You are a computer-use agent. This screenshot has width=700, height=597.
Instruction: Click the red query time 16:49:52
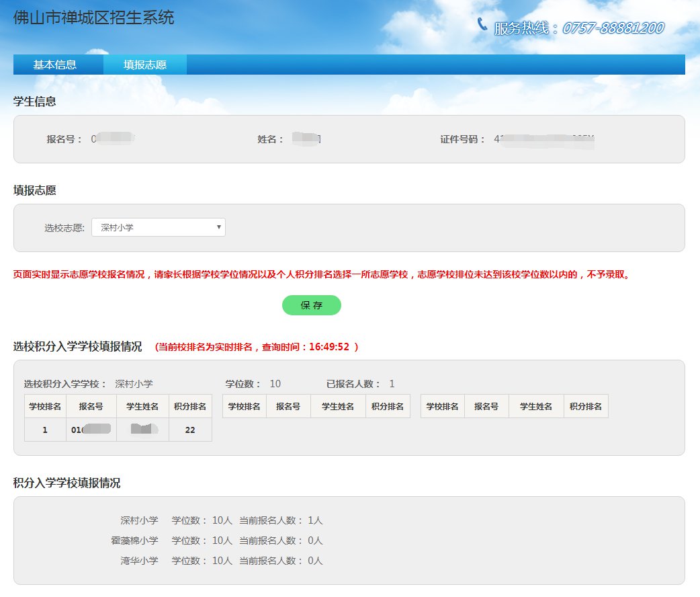(329, 348)
